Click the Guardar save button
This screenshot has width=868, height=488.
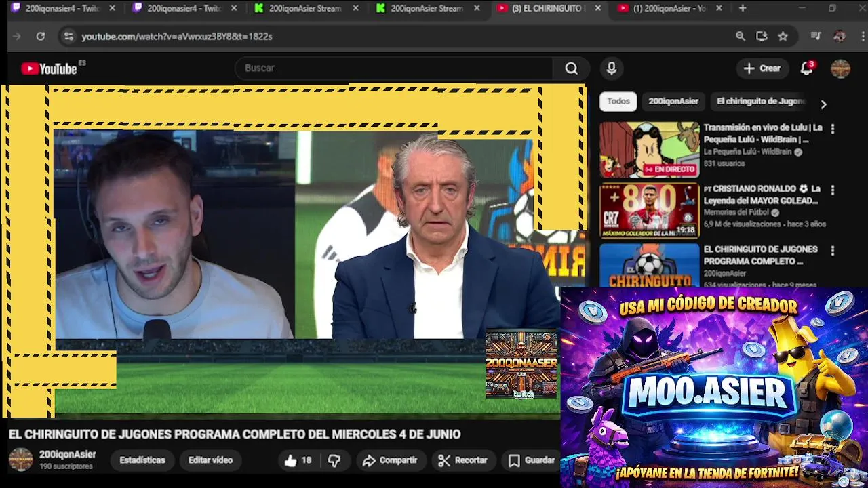532,460
